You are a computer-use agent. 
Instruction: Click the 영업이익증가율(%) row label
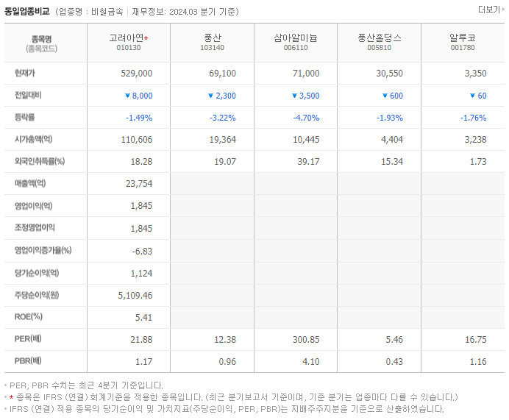tap(43, 250)
